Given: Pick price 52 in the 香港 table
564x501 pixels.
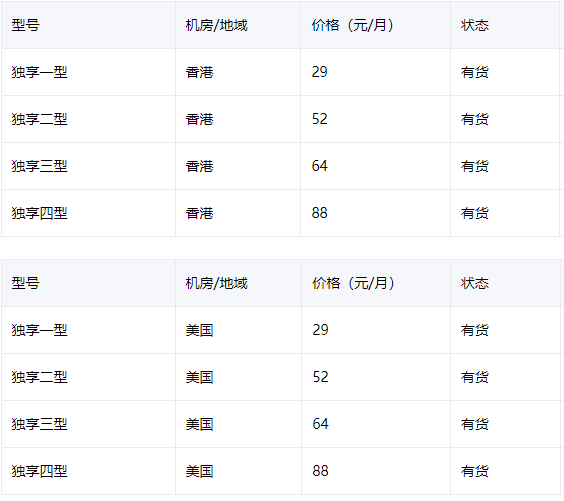Looking at the screenshot, I should click(319, 119).
